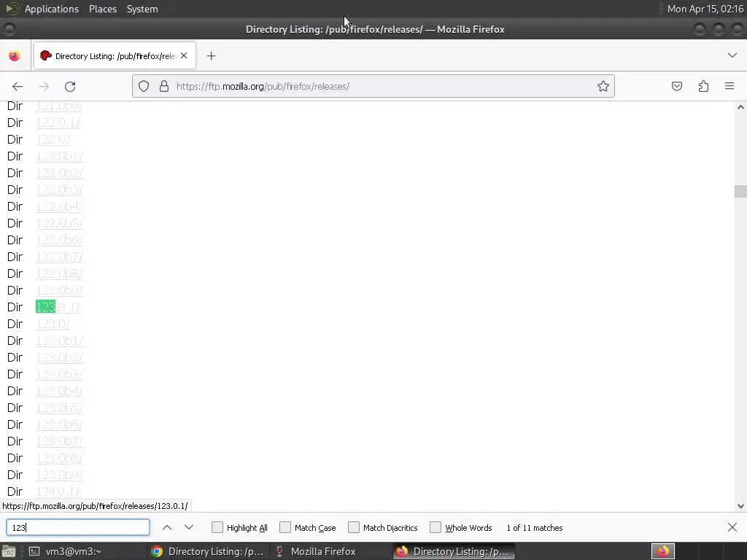Open the 123.0.1/ directory link

58,307
